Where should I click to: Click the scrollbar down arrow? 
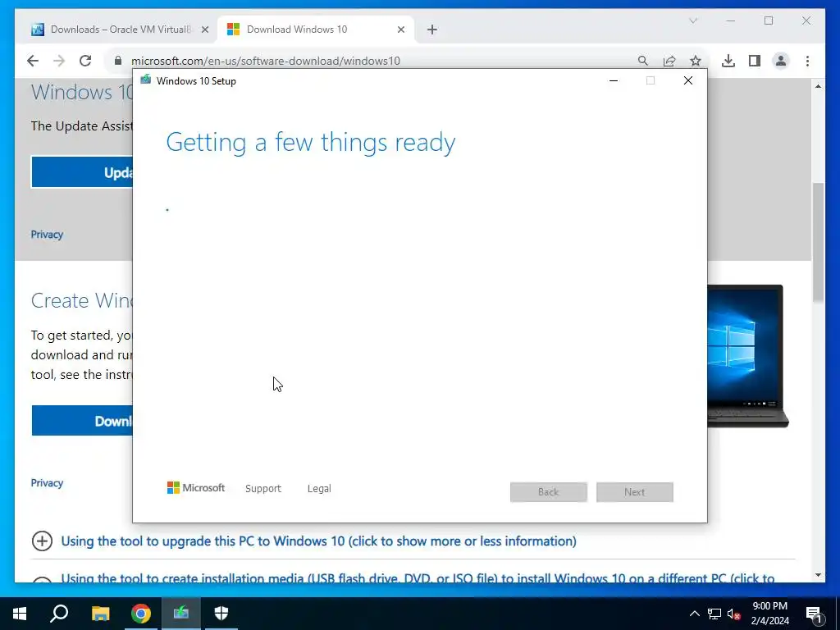(x=818, y=575)
